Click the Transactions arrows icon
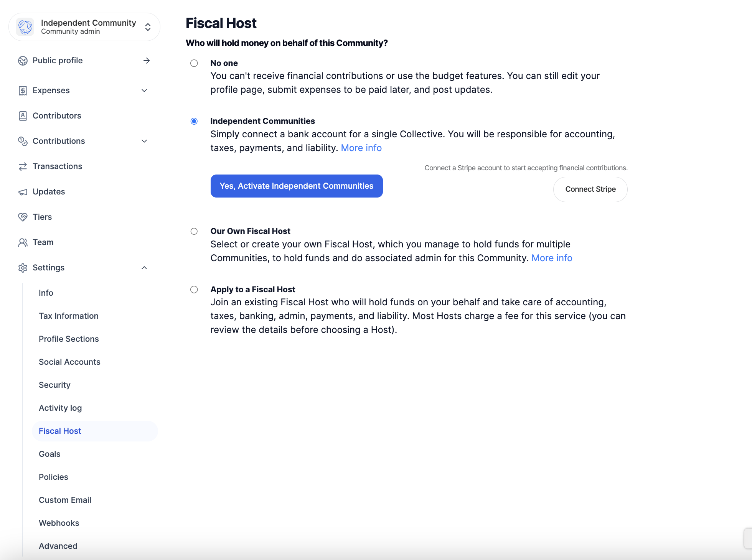Viewport: 752px width, 560px height. click(23, 166)
